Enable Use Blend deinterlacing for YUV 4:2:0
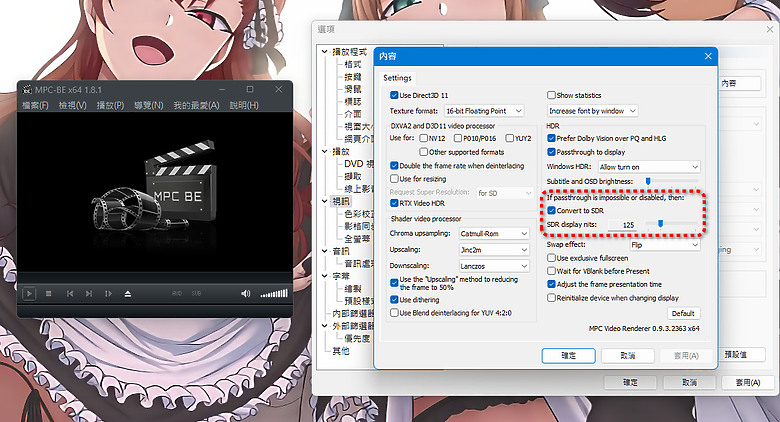Viewport: 780px width, 422px height. tap(394, 313)
